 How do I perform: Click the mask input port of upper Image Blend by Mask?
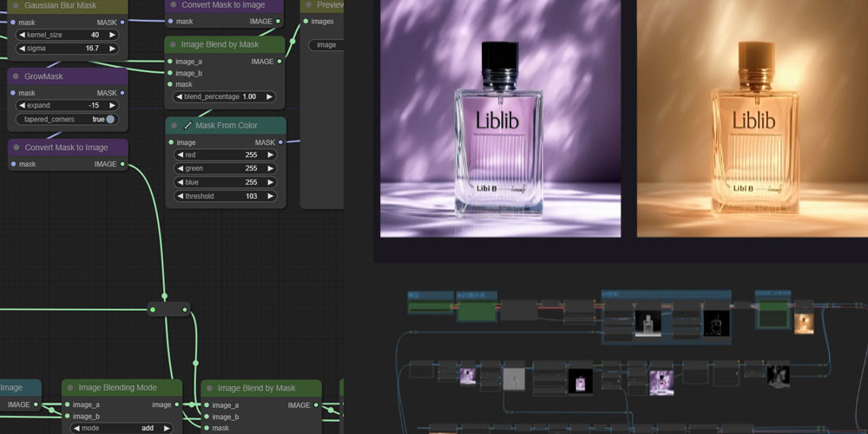pos(169,84)
